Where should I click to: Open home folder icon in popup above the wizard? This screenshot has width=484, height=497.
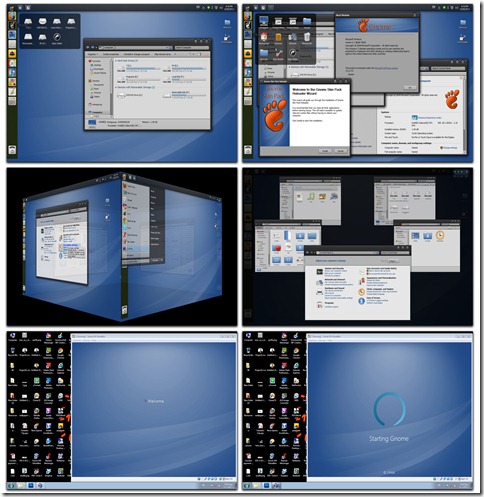coord(264,37)
